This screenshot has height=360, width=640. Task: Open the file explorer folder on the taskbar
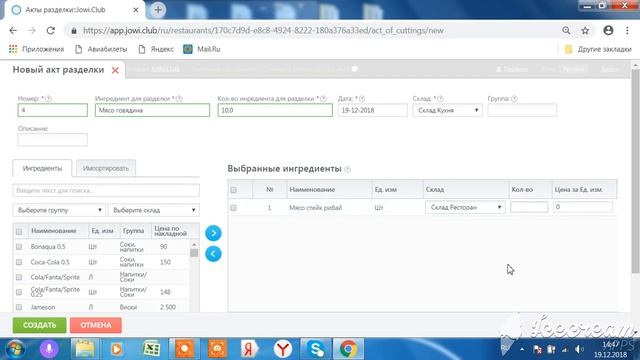click(x=85, y=349)
